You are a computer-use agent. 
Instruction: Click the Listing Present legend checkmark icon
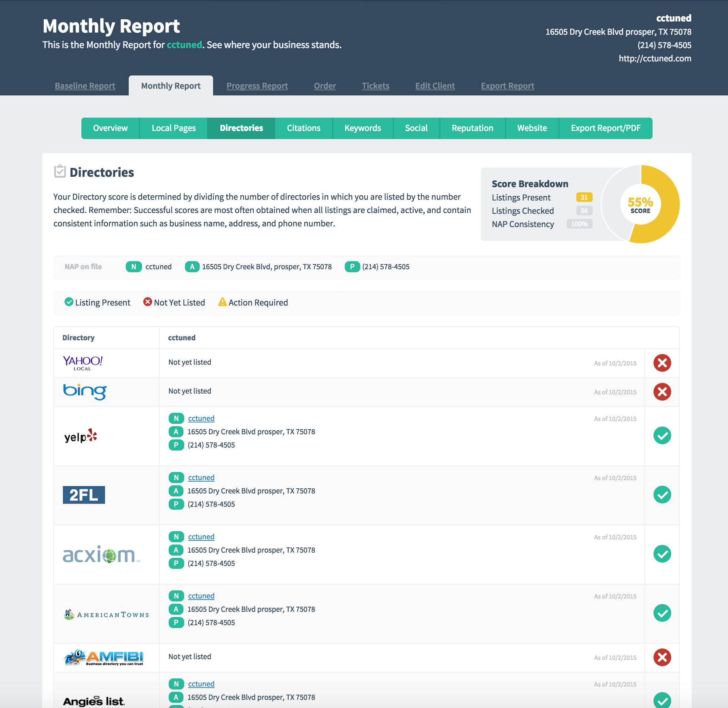tap(69, 302)
